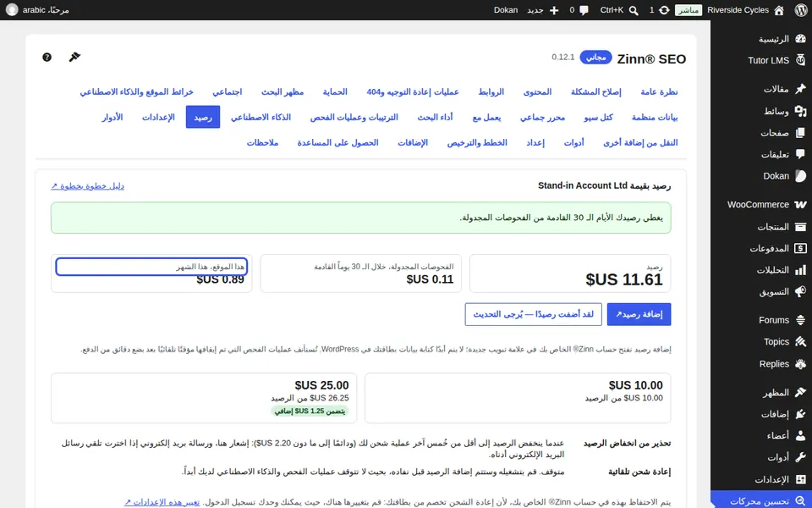Viewport: 812px width, 508px height.
Task: Click the WordPress logo icon
Action: (x=801, y=10)
